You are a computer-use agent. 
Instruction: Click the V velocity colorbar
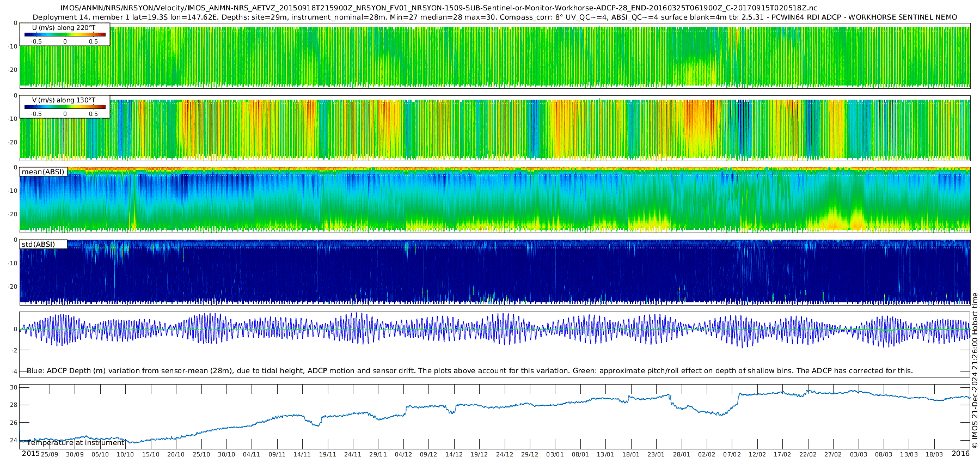point(65,107)
